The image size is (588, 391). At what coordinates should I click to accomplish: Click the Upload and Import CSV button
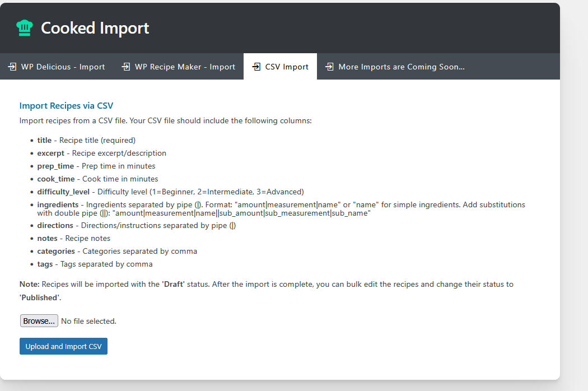(x=63, y=346)
